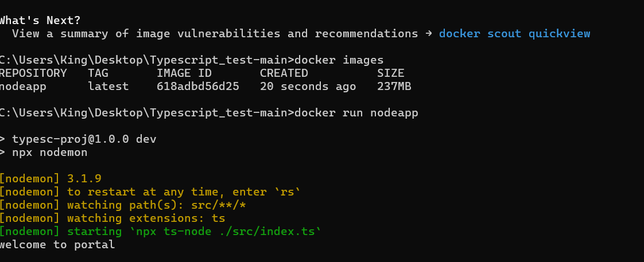Viewport: 644px width, 262px height.
Task: Click the green 'starting npx ts-node' line
Action: point(160,232)
